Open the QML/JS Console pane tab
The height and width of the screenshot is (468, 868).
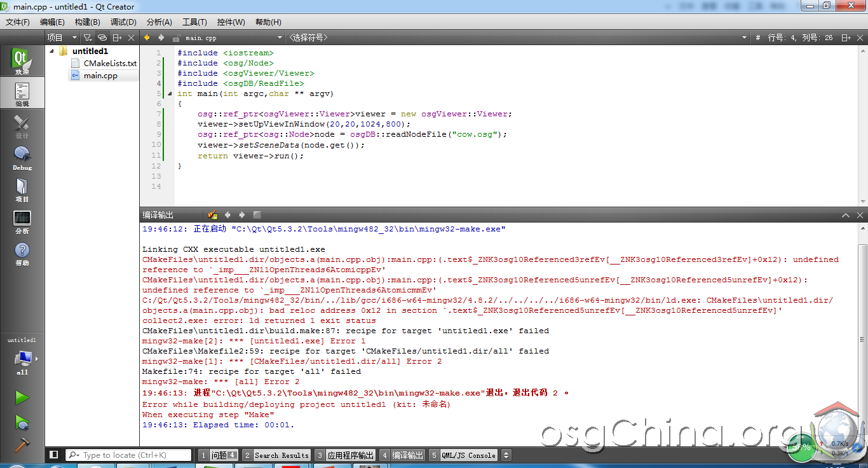coord(463,455)
